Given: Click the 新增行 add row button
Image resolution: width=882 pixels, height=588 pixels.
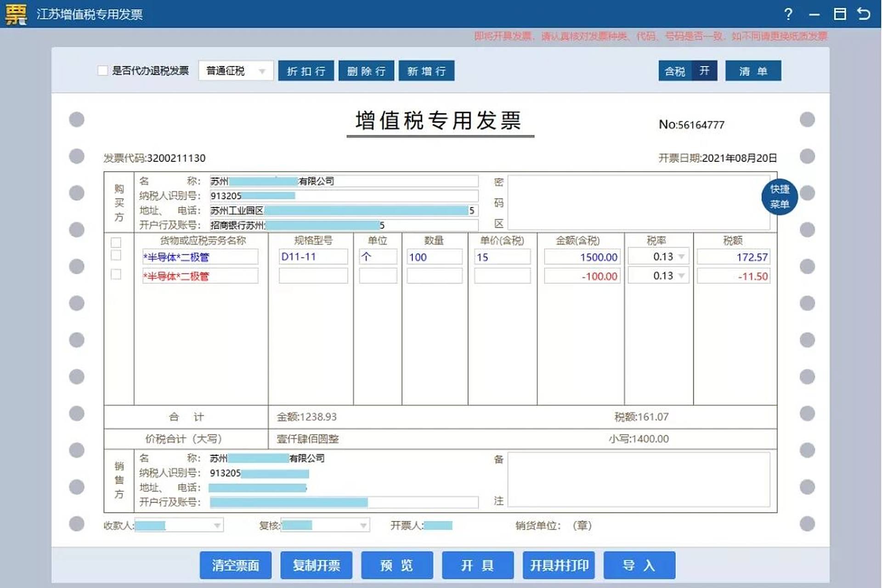Looking at the screenshot, I should click(x=426, y=70).
